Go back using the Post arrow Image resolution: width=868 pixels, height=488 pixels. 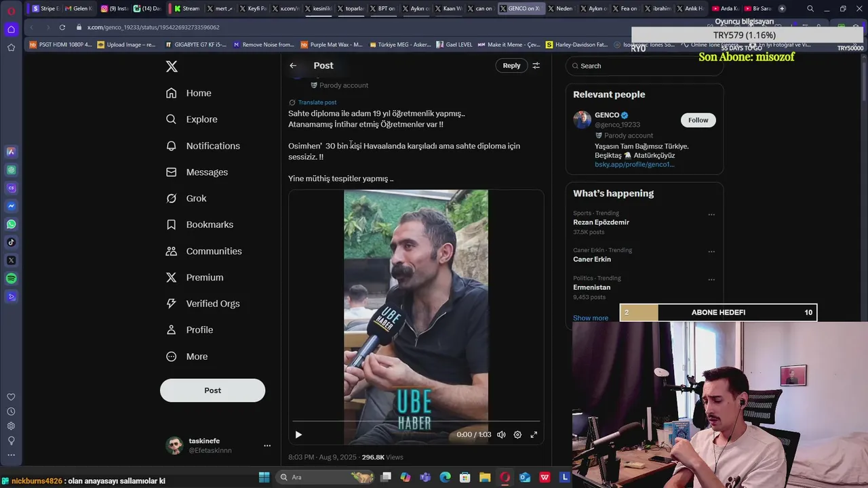(293, 66)
